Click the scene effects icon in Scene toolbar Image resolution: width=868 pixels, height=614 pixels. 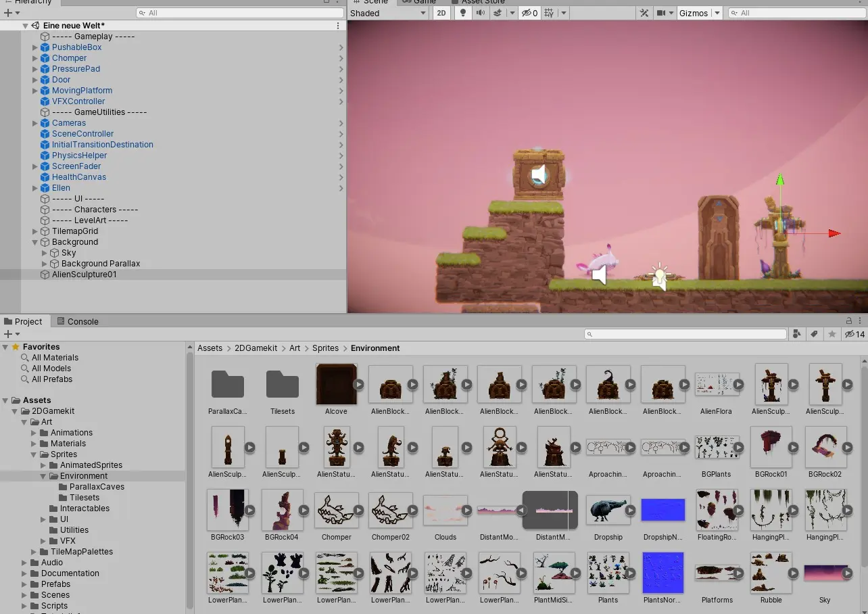click(498, 12)
